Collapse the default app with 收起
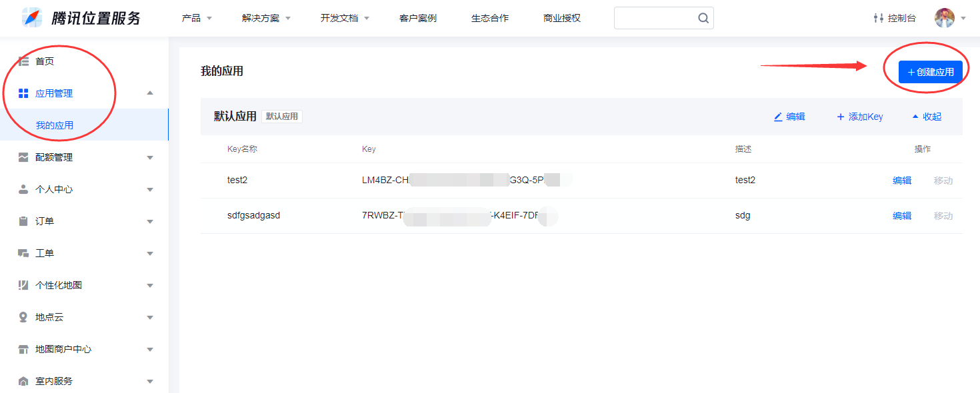Viewport: 980px width, 393px height. [927, 117]
